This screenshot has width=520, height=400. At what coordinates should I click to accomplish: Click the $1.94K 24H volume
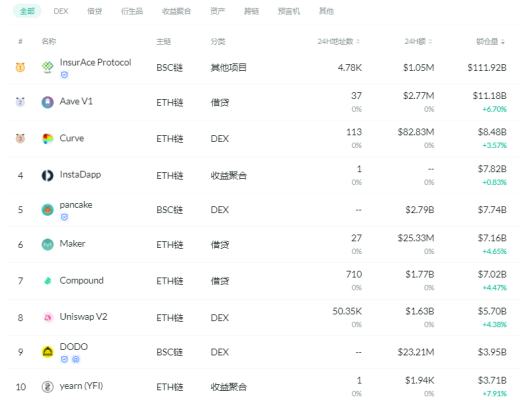coord(420,380)
